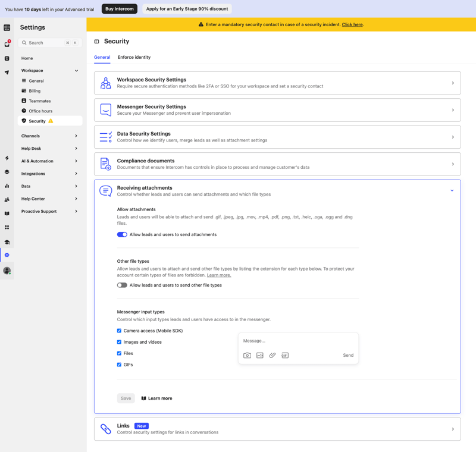Select the paper plane Outbound icon
The image size is (476, 452).
tap(7, 73)
